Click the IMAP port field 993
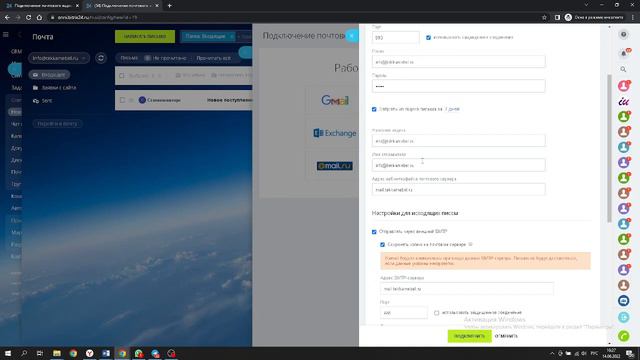640x360 pixels. (396, 38)
